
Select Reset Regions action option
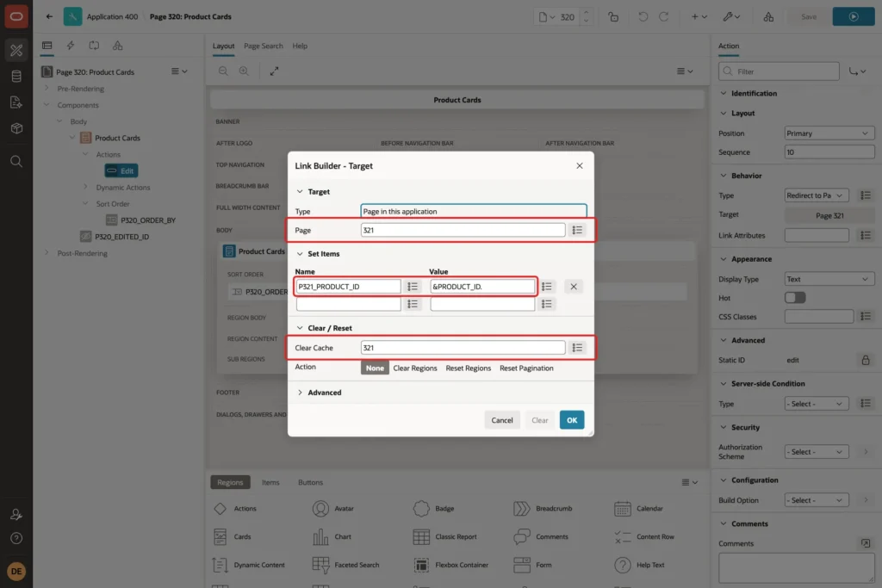coord(468,368)
